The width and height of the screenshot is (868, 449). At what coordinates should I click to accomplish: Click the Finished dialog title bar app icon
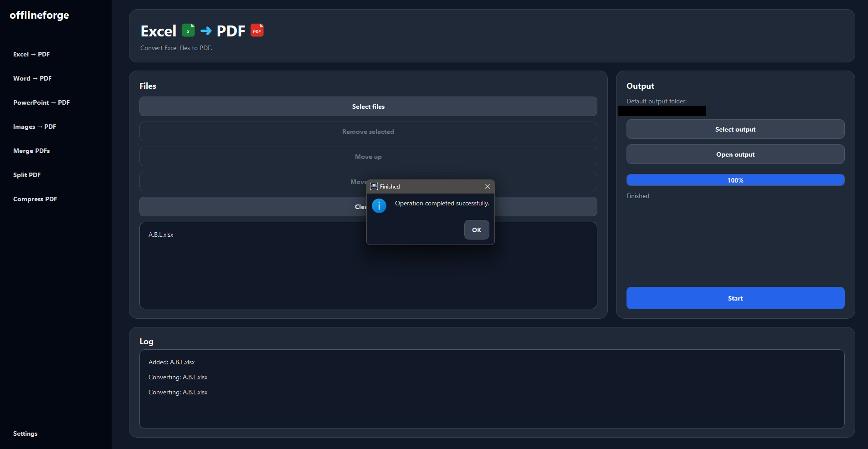[374, 186]
